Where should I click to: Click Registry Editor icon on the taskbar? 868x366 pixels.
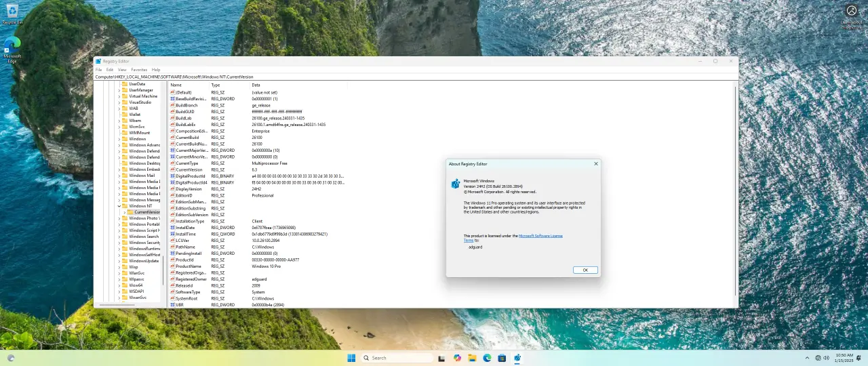pos(517,358)
